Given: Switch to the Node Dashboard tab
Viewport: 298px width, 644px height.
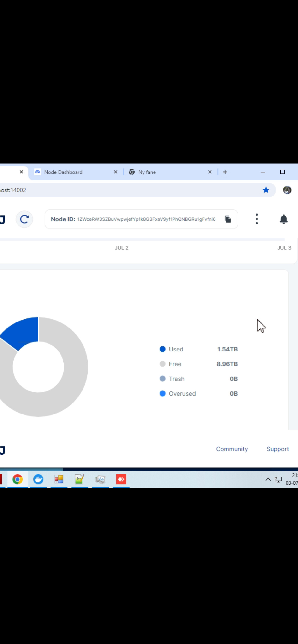Looking at the screenshot, I should pos(73,172).
